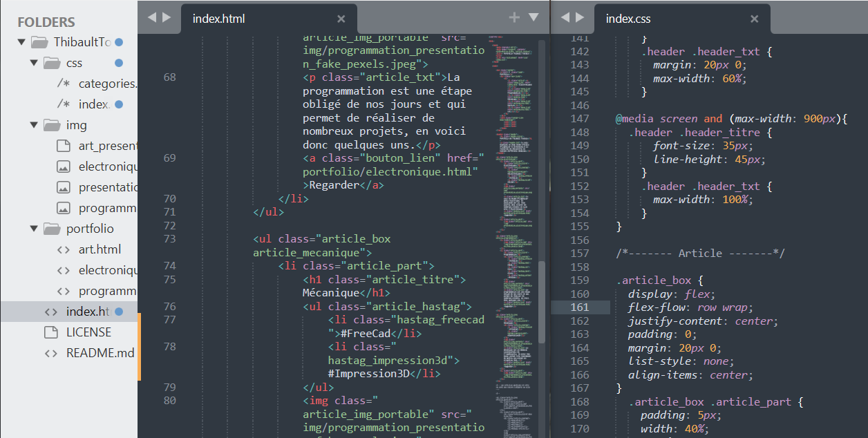Open the tab list dropdown arrow
868x438 pixels.
pyautogui.click(x=534, y=17)
